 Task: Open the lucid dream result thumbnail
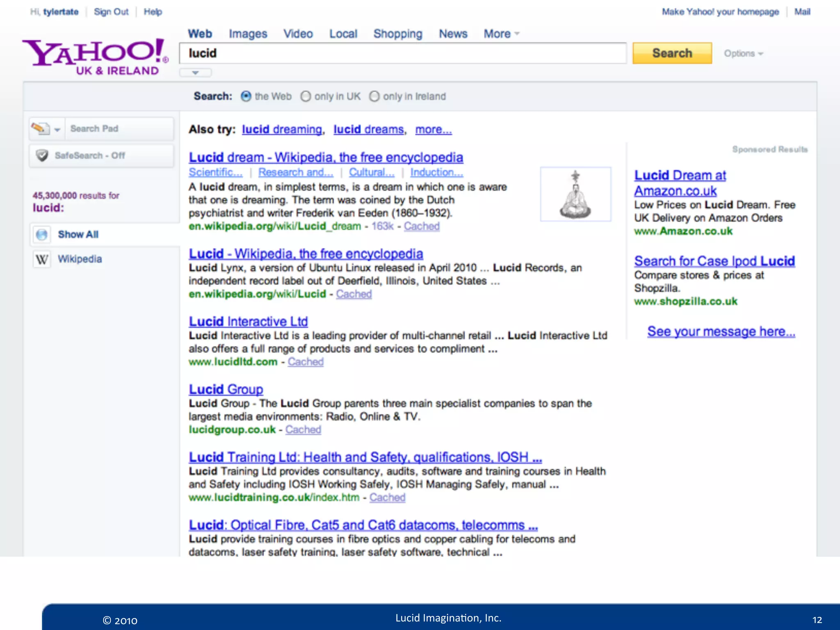575,194
